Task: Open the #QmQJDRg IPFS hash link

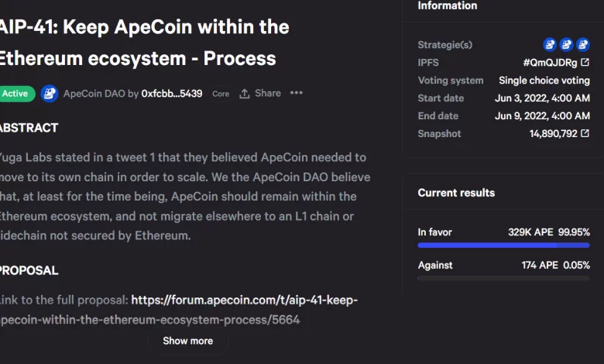Action: (x=550, y=63)
